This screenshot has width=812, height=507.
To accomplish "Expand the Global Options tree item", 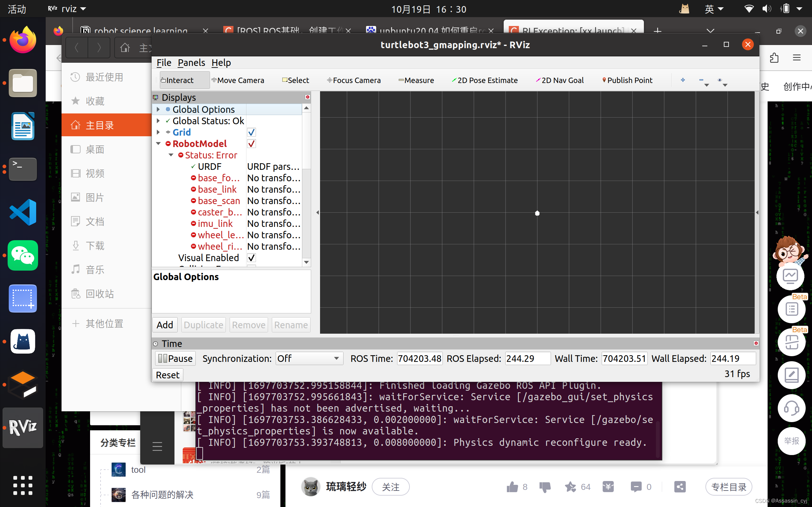I will [x=158, y=109].
